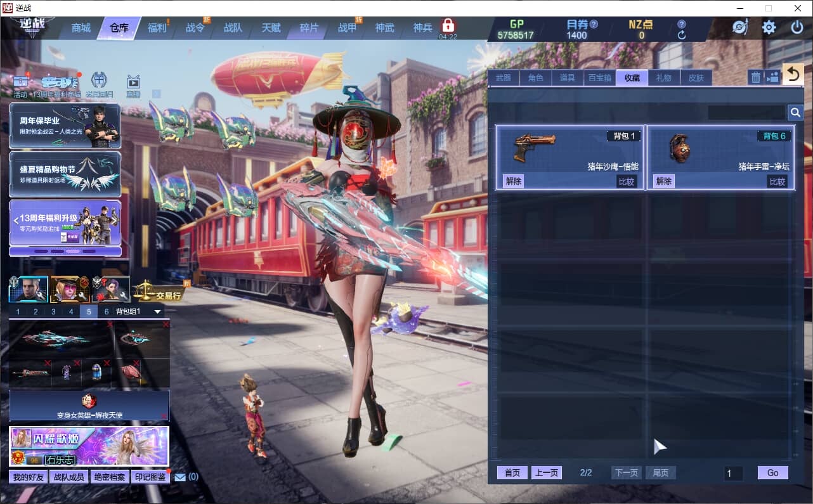Viewport: 813px width, 504px height.
Task: Click the target radar icon beside settings
Action: [739, 27]
